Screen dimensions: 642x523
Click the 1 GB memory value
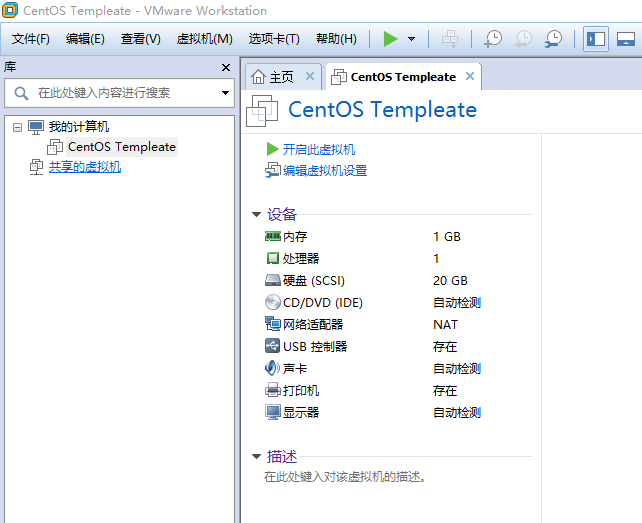point(447,237)
